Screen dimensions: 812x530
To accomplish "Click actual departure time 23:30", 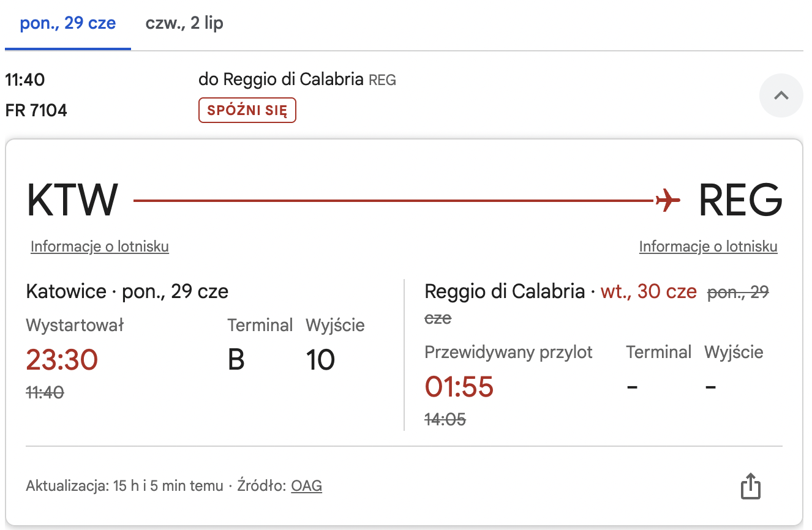I will (x=62, y=360).
